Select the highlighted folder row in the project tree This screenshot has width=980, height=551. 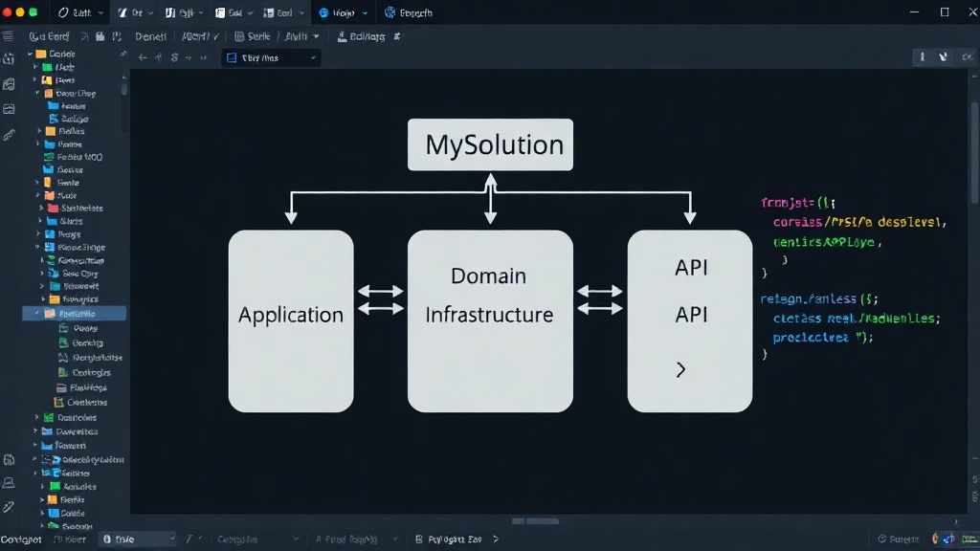[x=75, y=313]
